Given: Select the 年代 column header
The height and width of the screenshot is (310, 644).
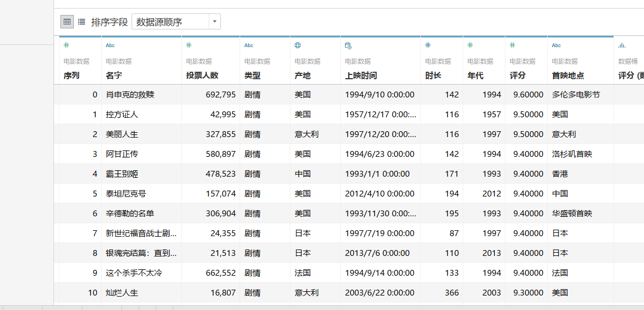Looking at the screenshot, I should [x=475, y=75].
